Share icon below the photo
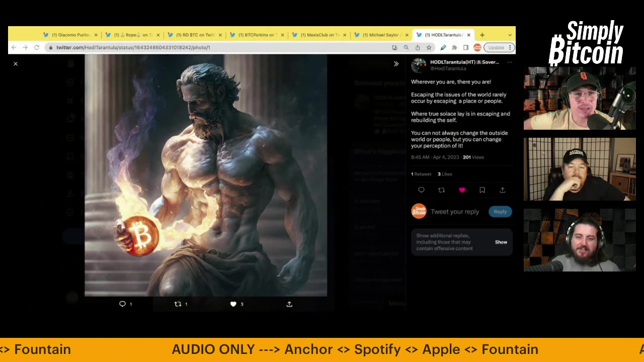Viewport: 644px width, 362px height. 289,304
